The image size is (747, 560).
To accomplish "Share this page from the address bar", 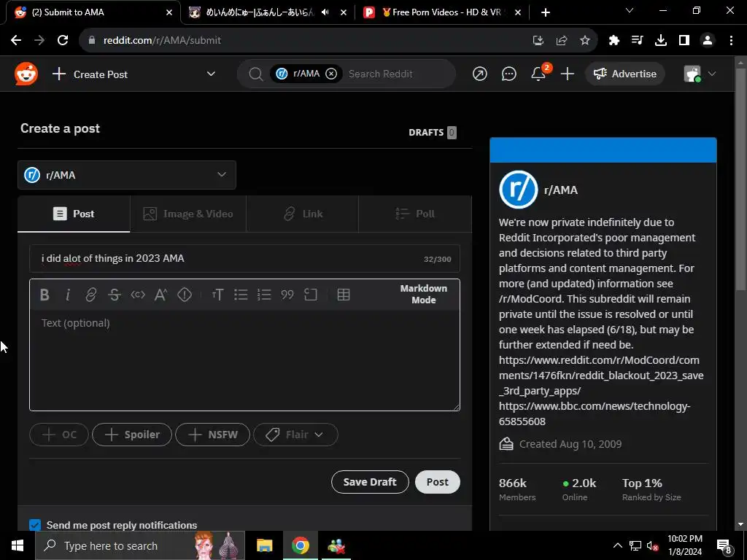I will click(x=562, y=41).
